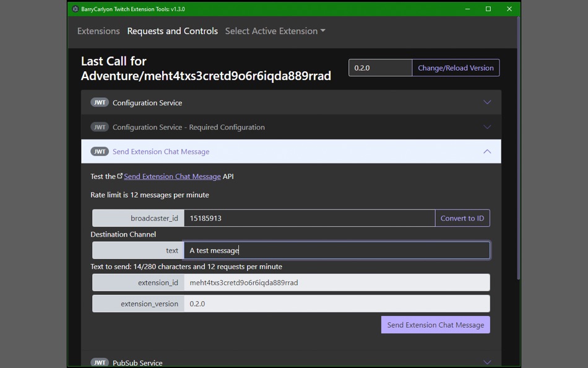Click Convert to ID button

click(462, 218)
